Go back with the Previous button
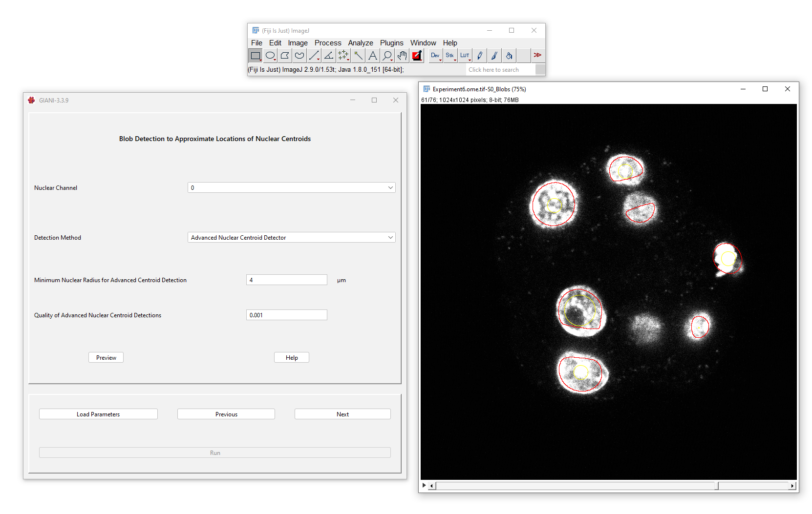 [226, 414]
